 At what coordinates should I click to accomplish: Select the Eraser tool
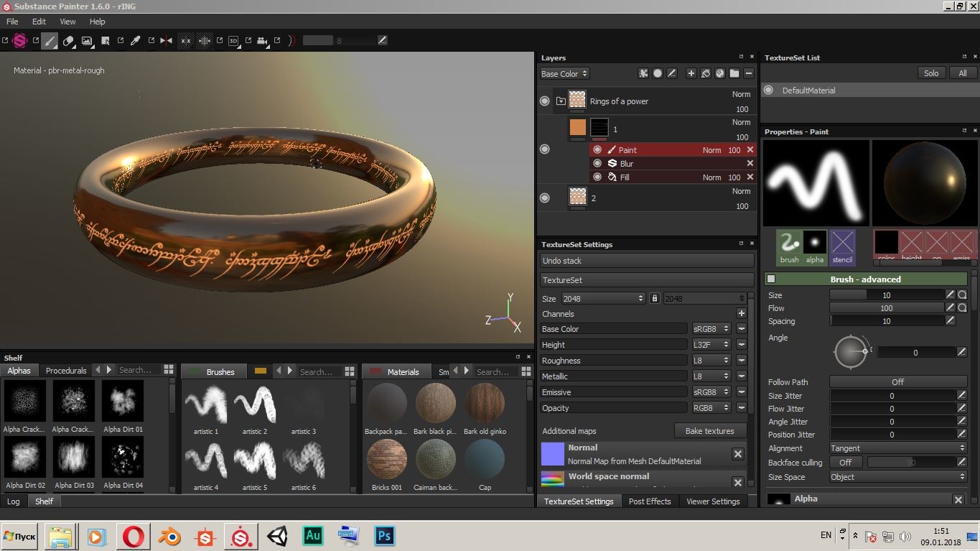pos(68,41)
